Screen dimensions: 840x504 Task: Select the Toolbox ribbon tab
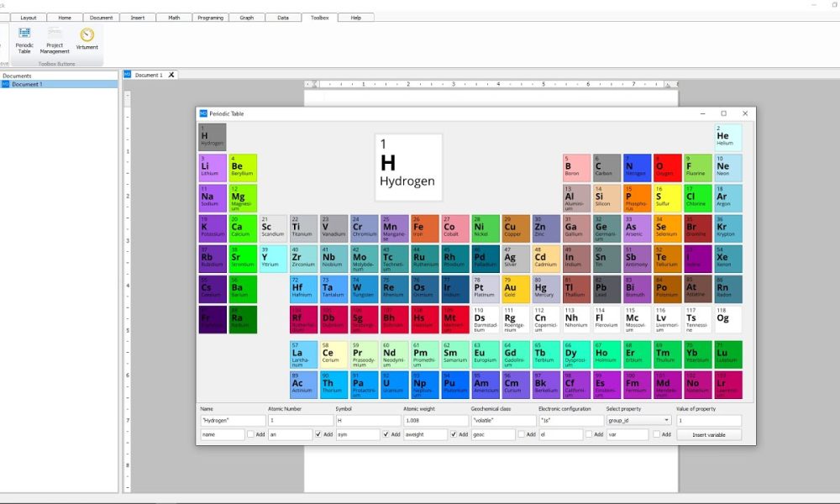(320, 18)
